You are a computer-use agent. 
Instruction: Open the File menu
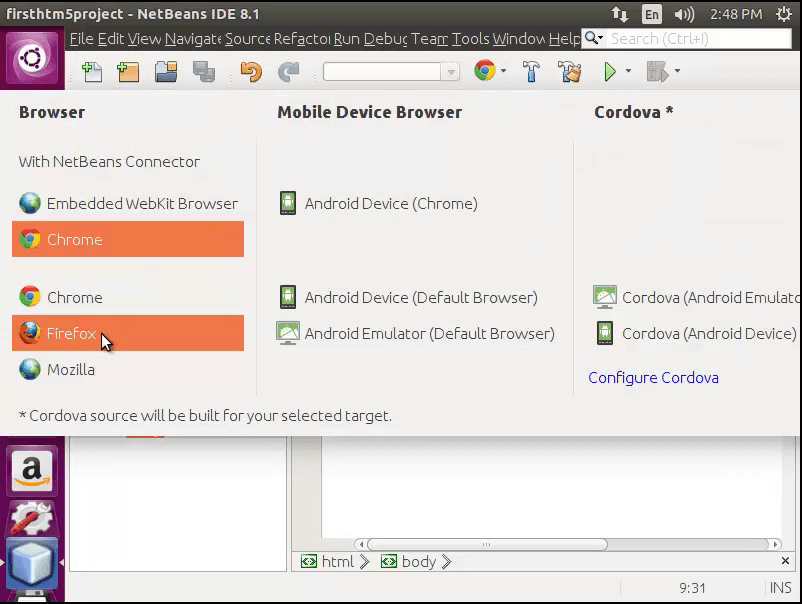click(81, 39)
